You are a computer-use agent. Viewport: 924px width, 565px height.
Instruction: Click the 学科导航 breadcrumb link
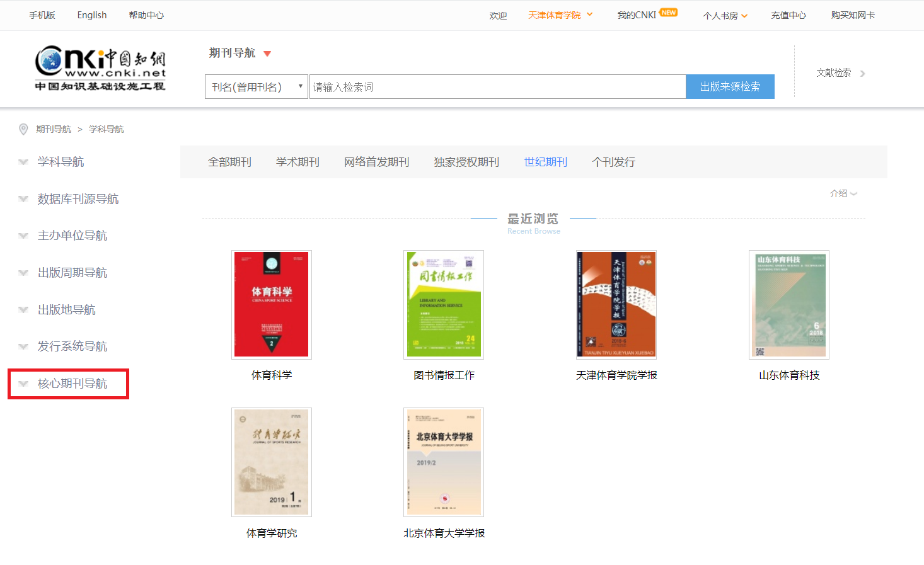[107, 129]
